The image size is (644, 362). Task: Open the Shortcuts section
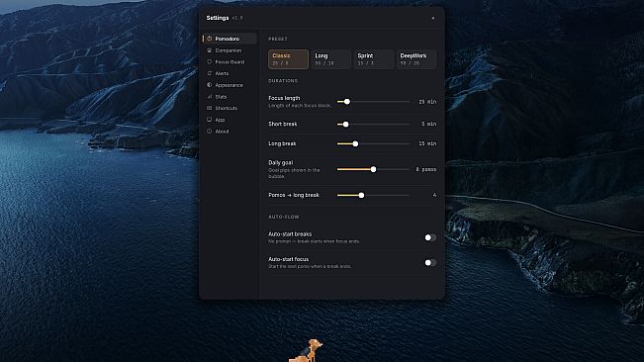230,108
